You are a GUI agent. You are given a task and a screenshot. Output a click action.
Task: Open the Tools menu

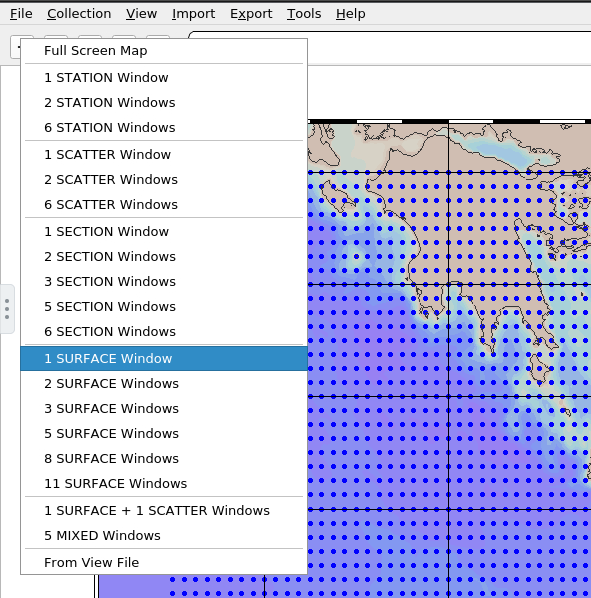[x=304, y=14]
